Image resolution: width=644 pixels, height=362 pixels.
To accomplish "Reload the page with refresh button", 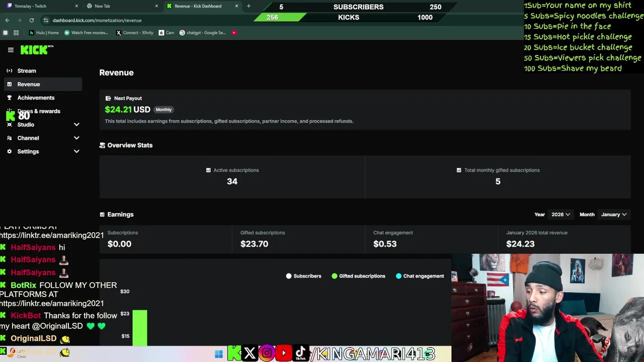I will tap(31, 20).
